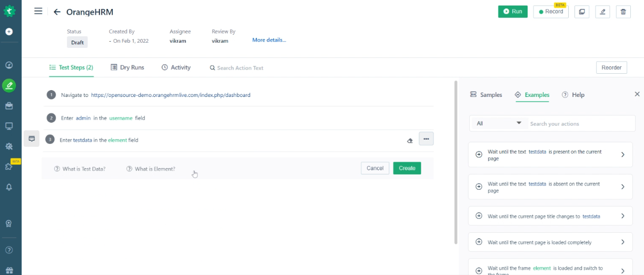644x275 pixels.
Task: Click the eraser icon on step 3
Action: (410, 141)
